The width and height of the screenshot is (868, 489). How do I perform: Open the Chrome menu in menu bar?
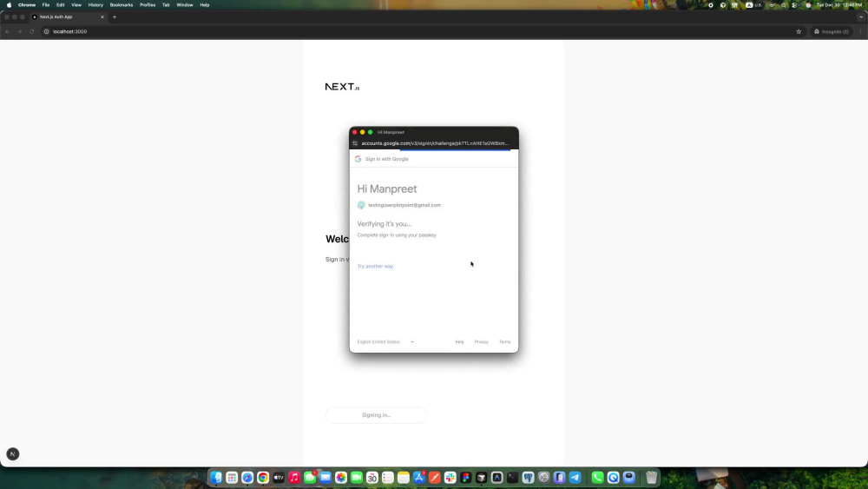(x=27, y=5)
